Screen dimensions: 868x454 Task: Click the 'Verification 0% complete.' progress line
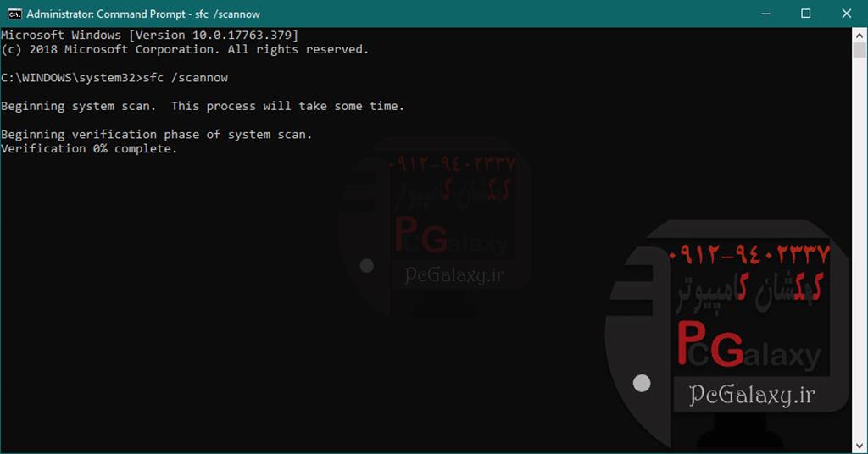click(x=89, y=148)
